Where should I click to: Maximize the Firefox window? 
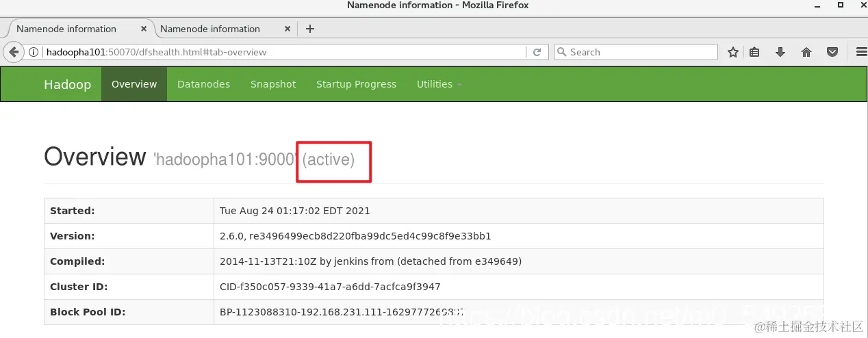coord(841,5)
